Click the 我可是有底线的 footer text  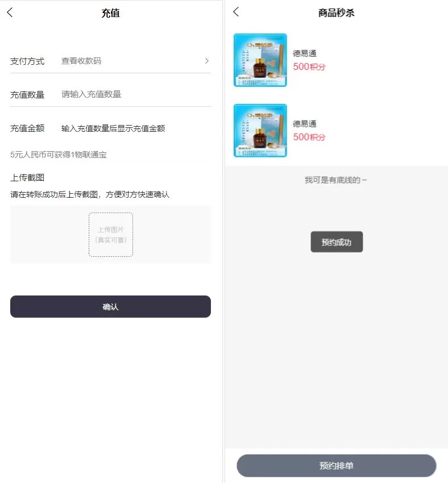(335, 180)
